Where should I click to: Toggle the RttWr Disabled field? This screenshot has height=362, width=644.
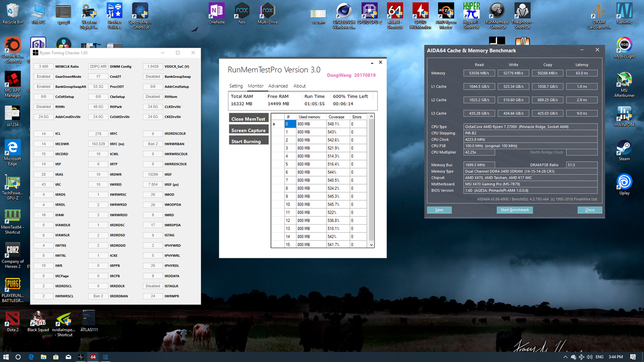pos(43,107)
